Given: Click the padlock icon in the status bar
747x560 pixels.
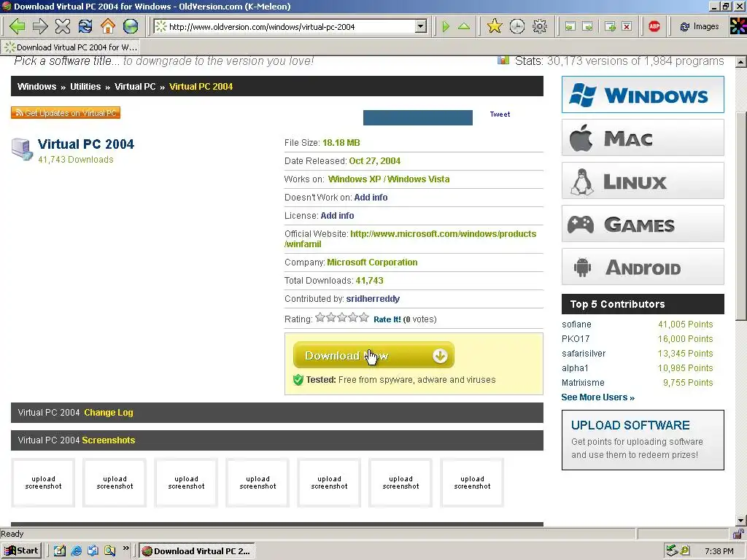Looking at the screenshot, I should point(738,533).
